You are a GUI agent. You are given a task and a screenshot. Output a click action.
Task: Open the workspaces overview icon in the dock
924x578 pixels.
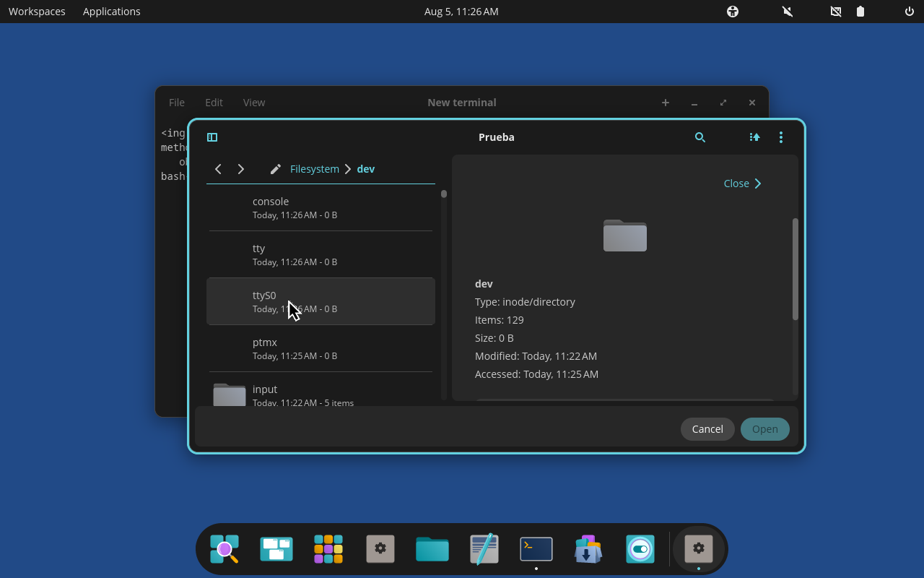click(x=276, y=549)
